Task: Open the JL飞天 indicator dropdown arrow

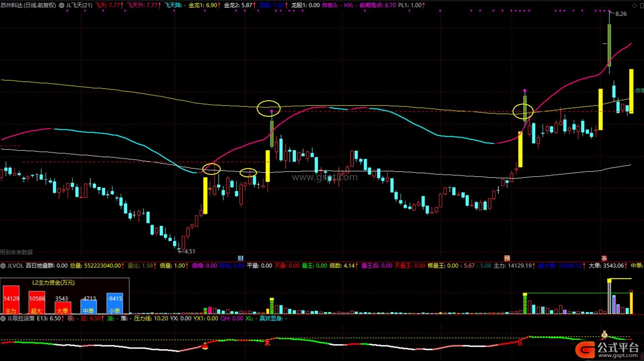Action: (x=62, y=5)
